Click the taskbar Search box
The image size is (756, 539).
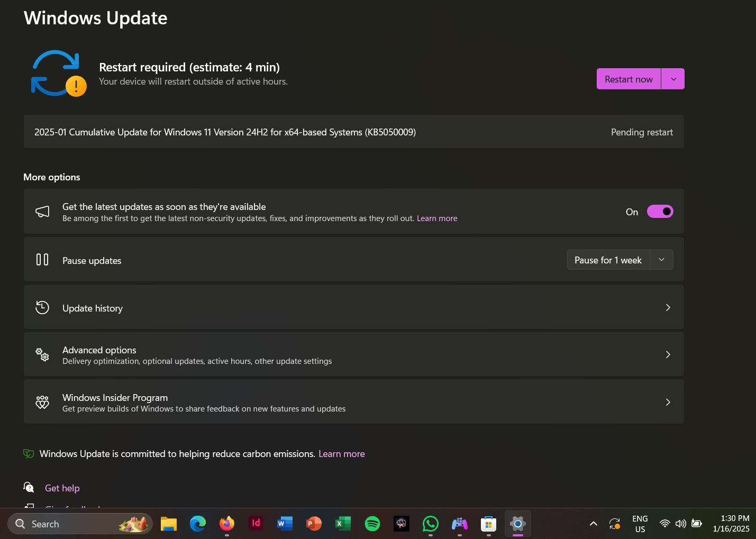[80, 524]
